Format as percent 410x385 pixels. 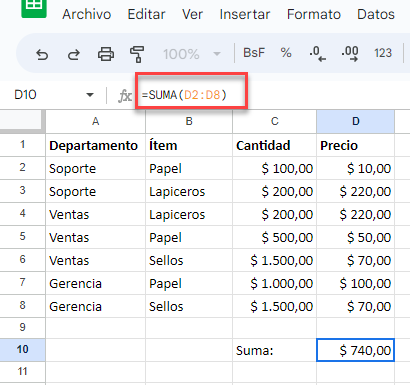coord(286,53)
